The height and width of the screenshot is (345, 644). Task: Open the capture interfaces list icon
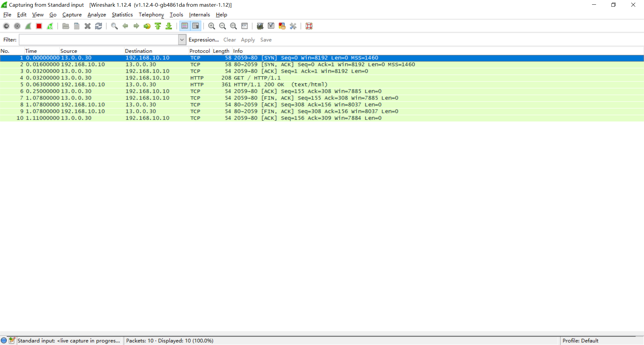(x=6, y=26)
